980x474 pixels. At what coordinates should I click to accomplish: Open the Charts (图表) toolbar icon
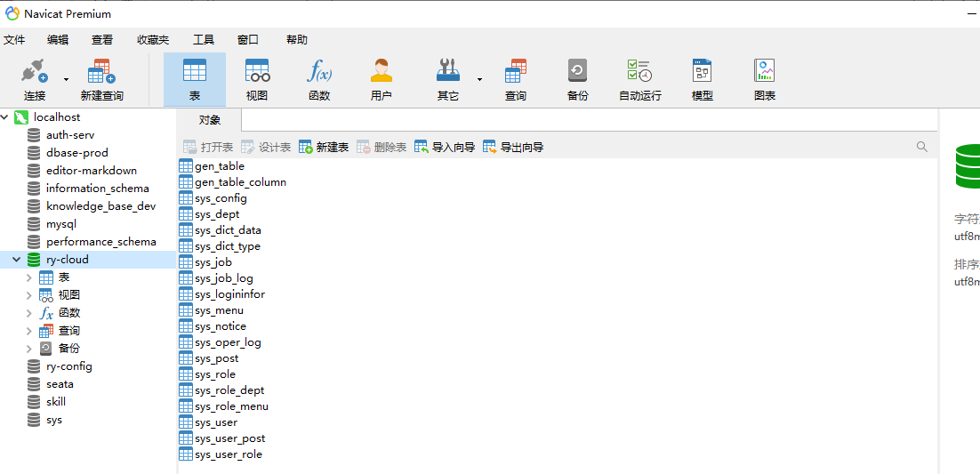click(765, 70)
